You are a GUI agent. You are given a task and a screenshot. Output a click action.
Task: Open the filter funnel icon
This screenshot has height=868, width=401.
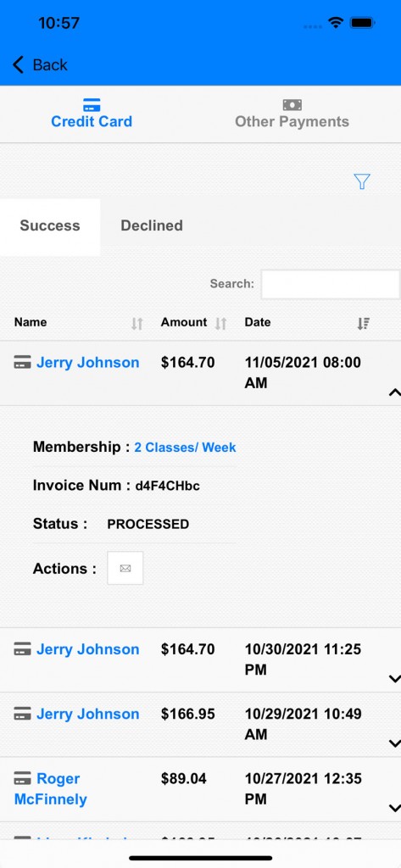[x=362, y=181]
